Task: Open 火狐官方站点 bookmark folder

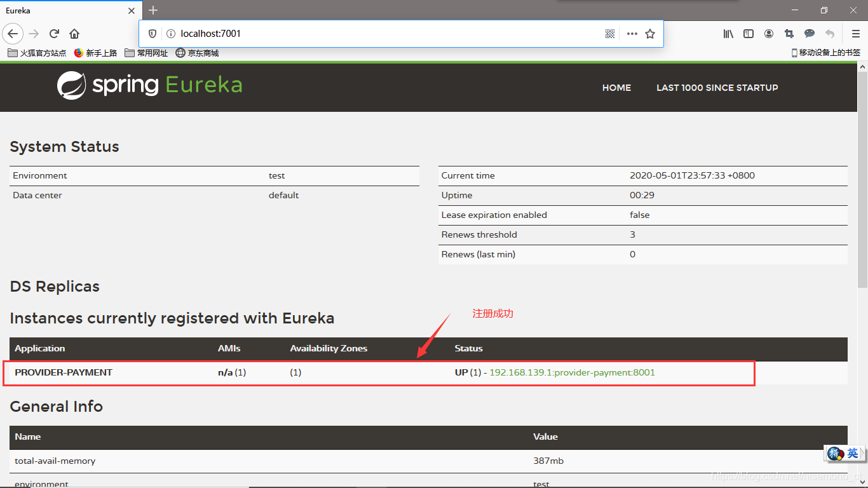Action: (37, 53)
